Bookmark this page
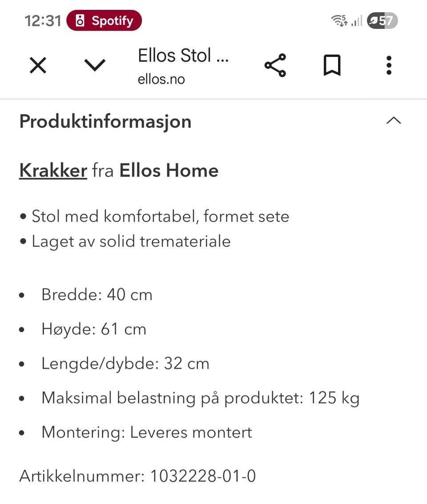The image size is (427, 504). point(332,65)
